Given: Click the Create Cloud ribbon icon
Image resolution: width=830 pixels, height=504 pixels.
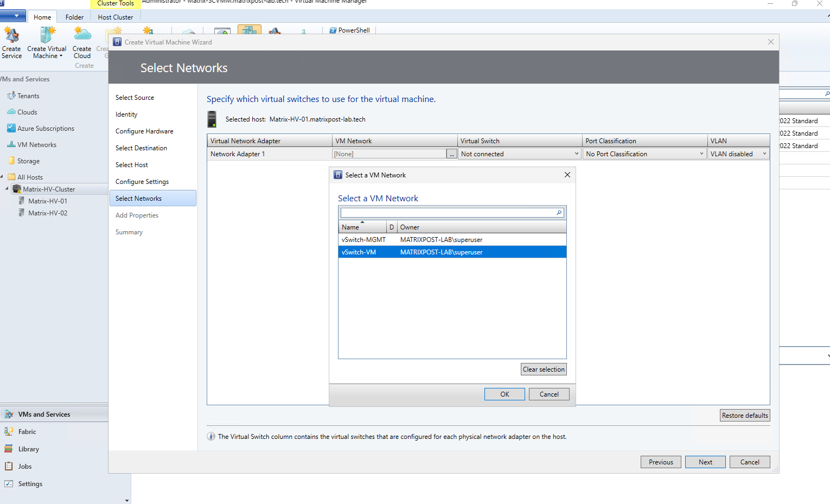Looking at the screenshot, I should click(82, 35).
